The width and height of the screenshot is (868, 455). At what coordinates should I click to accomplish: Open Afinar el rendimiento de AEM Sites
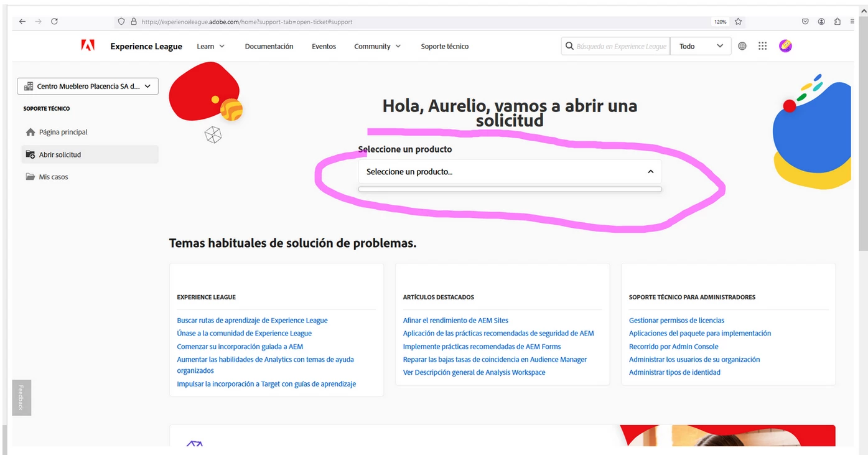pos(455,321)
